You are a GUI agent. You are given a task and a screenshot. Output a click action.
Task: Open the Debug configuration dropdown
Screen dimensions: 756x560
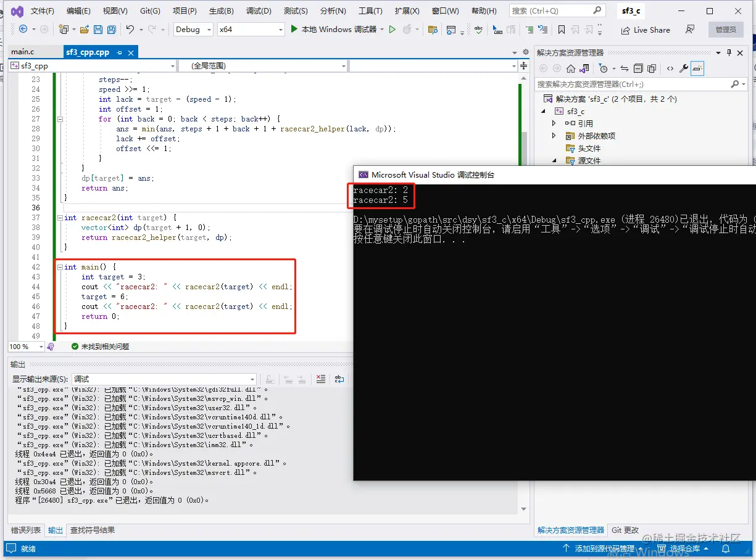193,29
